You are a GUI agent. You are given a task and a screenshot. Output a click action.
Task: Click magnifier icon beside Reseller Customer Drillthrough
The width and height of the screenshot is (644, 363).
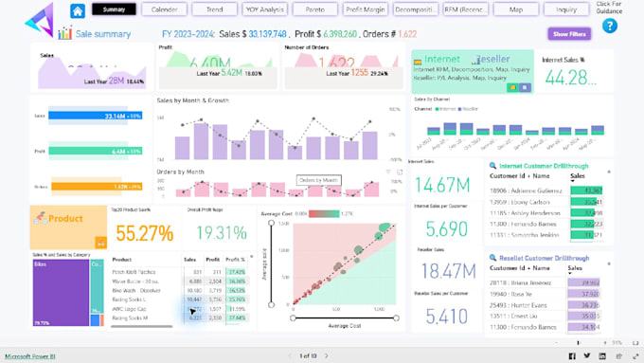tap(492, 258)
